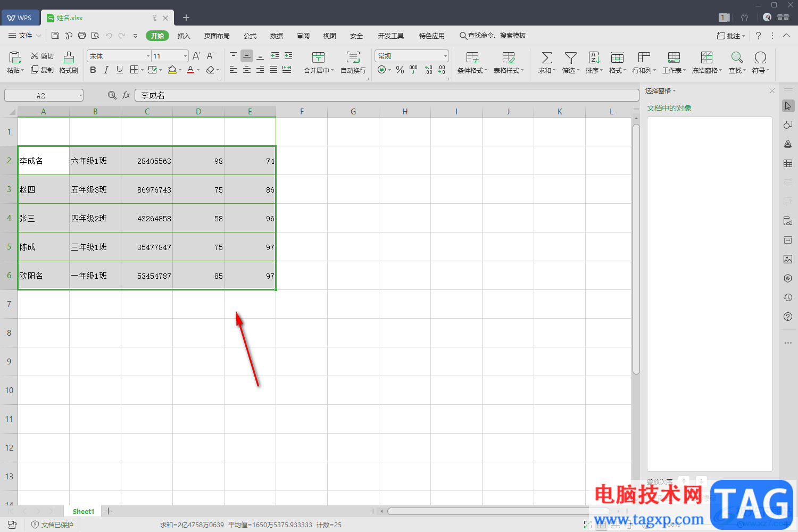The image size is (798, 532).
Task: Click the Cut (剪切) scissors button
Action: pyautogui.click(x=42, y=56)
